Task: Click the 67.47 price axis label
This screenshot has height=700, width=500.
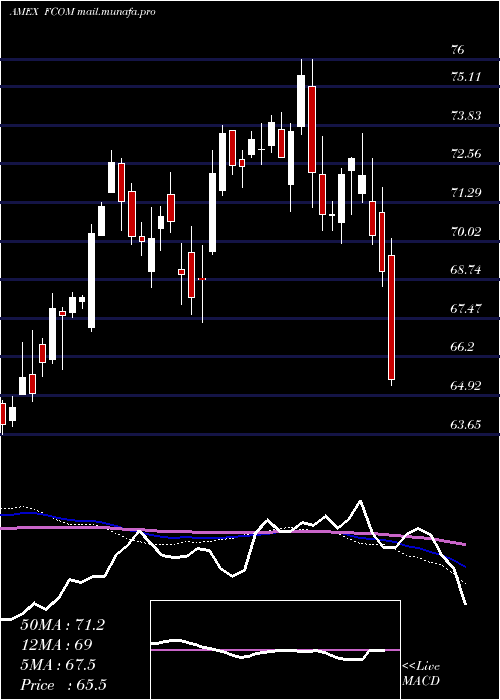Action: click(466, 308)
